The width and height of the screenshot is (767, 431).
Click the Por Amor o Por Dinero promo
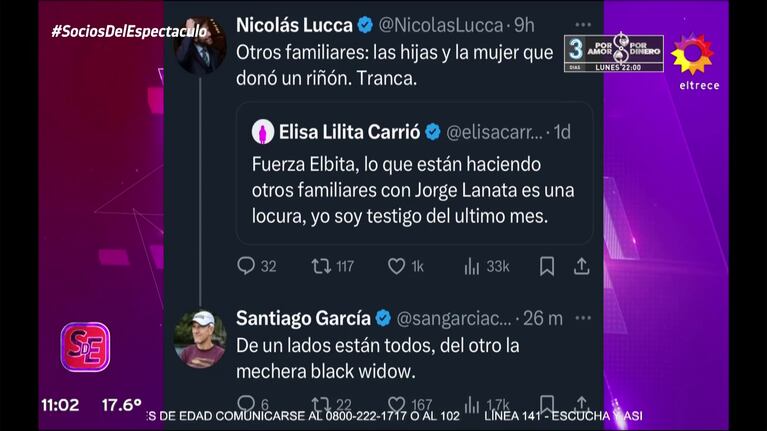[x=613, y=53]
